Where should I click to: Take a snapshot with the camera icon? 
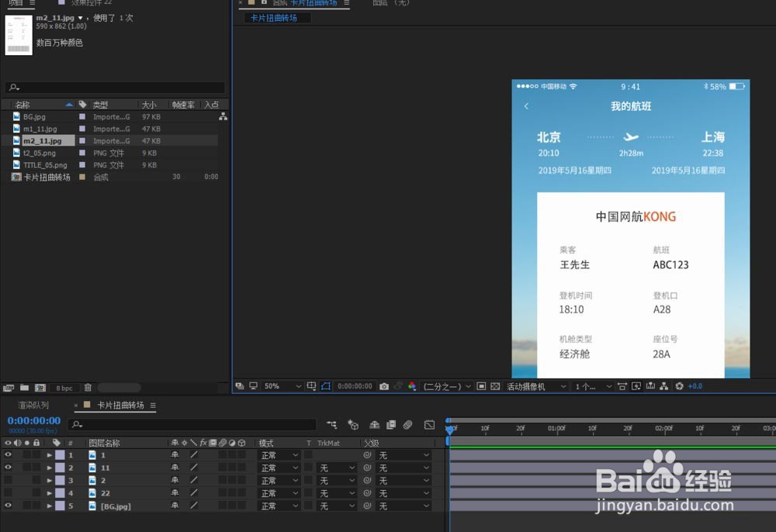[x=384, y=385]
